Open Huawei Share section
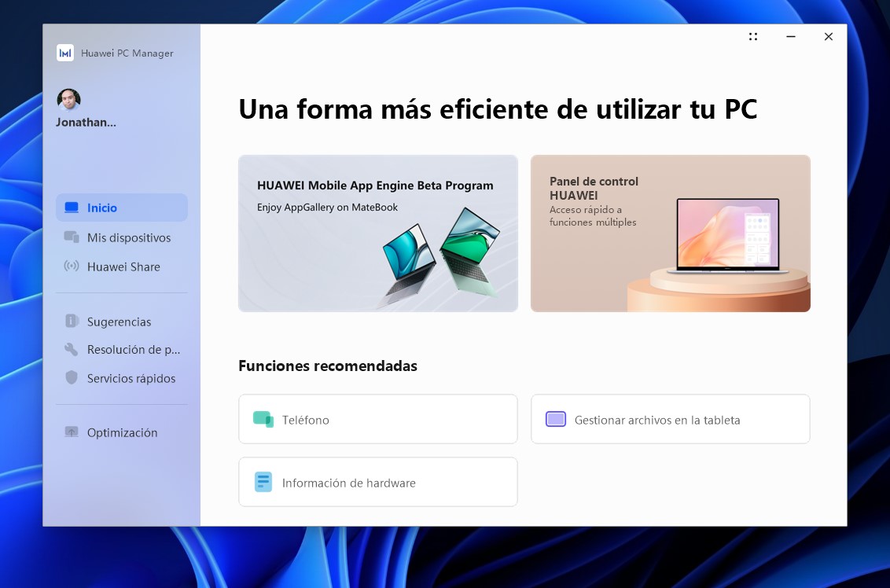Viewport: 890px width, 588px height. 121,266
